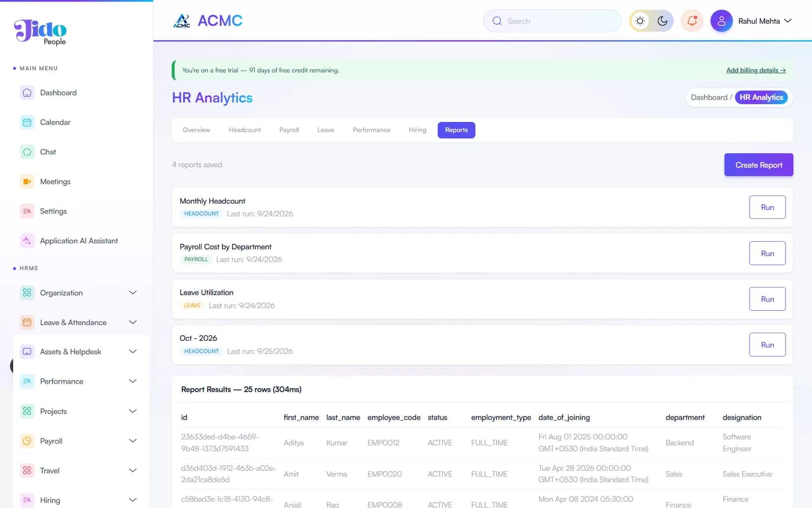Open Rahul Mehta account dropdown
This screenshot has width=812, height=508.
click(765, 21)
